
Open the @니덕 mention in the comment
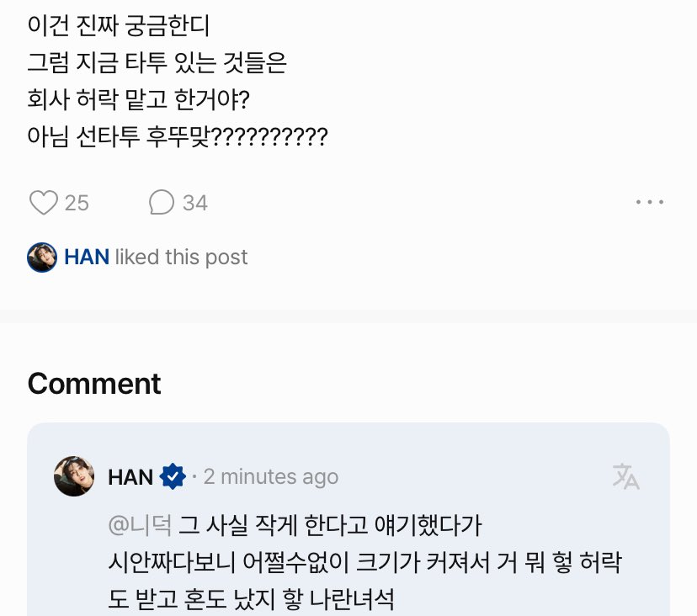141,526
